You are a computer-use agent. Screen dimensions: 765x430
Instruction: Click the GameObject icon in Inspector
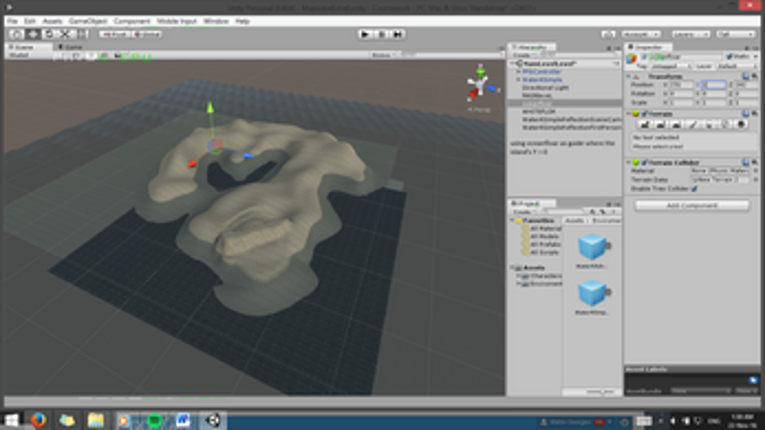pos(632,59)
